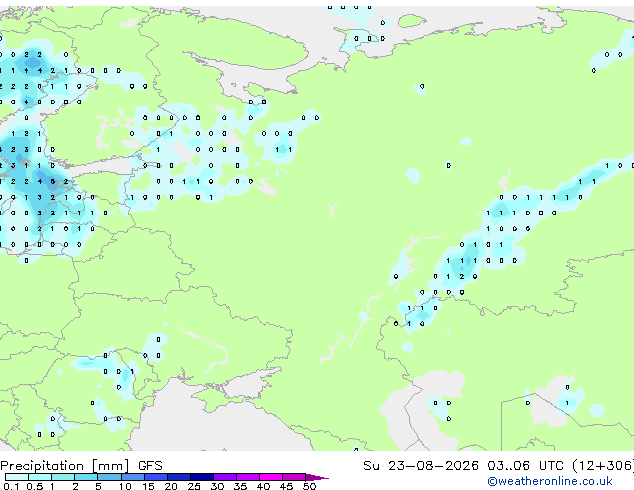Click the magenta swatch between 40 and 45
634x490 pixels.
click(271, 477)
